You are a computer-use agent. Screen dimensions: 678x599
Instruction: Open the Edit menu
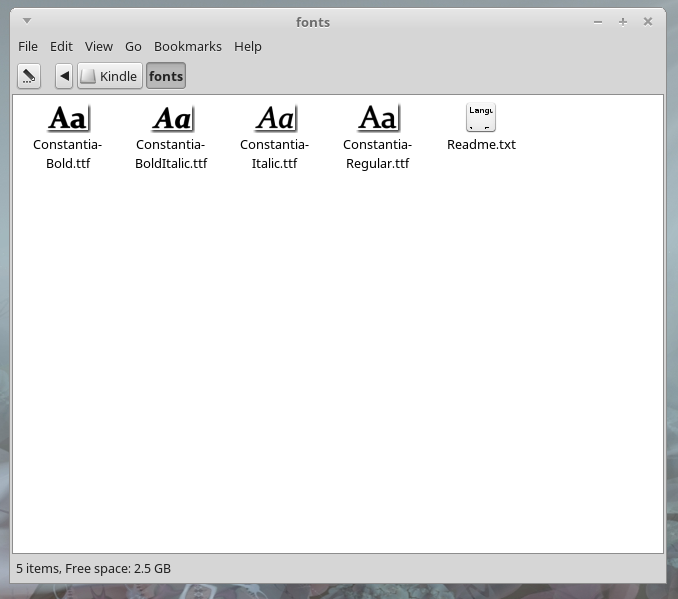pos(61,46)
